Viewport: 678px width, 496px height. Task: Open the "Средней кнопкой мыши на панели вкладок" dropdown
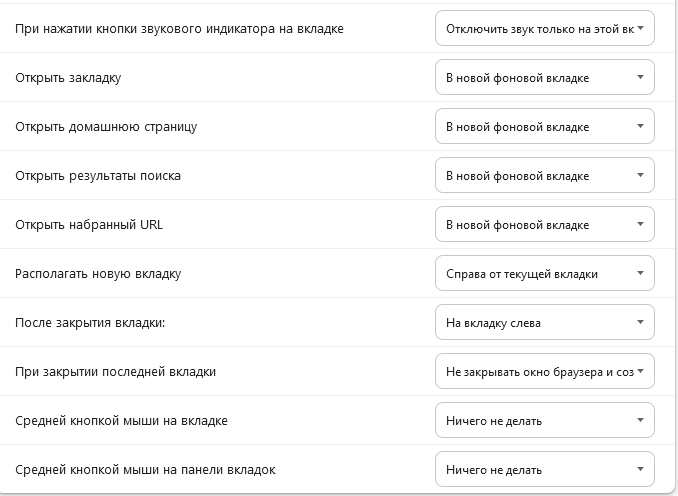[x=545, y=470]
